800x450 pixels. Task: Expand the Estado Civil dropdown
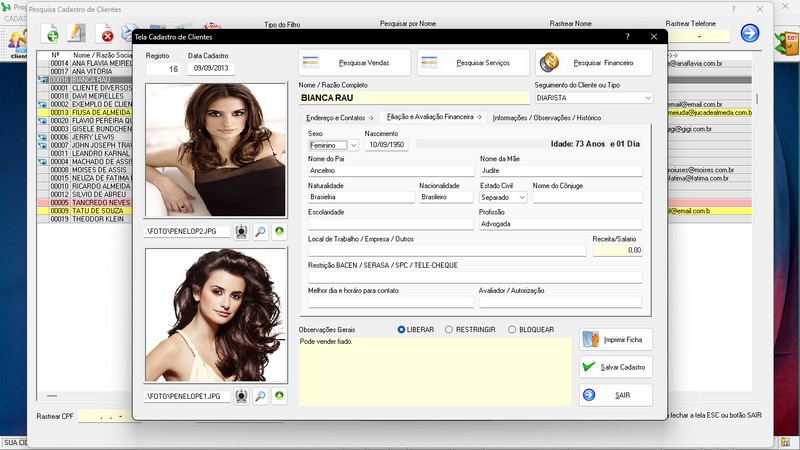[x=521, y=198]
